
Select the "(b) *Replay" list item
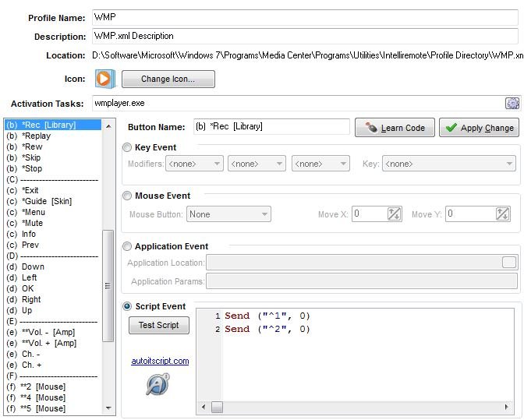tap(53, 136)
